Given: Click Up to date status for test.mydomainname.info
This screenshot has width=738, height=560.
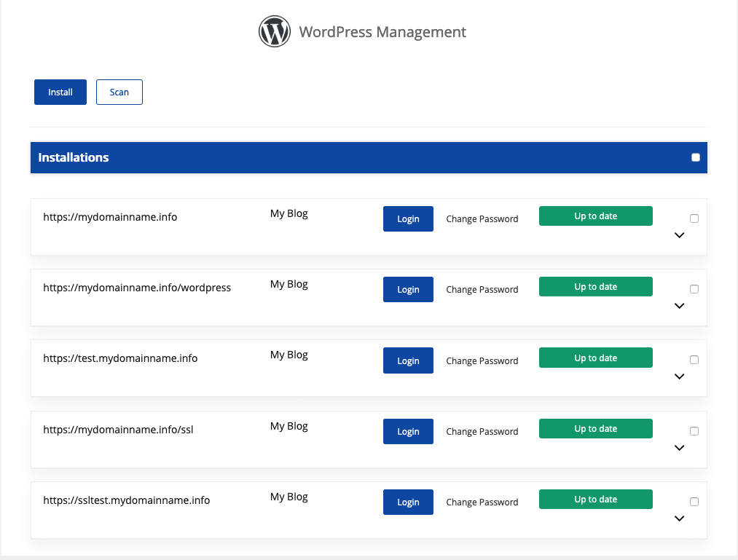Looking at the screenshot, I should pyautogui.click(x=595, y=358).
